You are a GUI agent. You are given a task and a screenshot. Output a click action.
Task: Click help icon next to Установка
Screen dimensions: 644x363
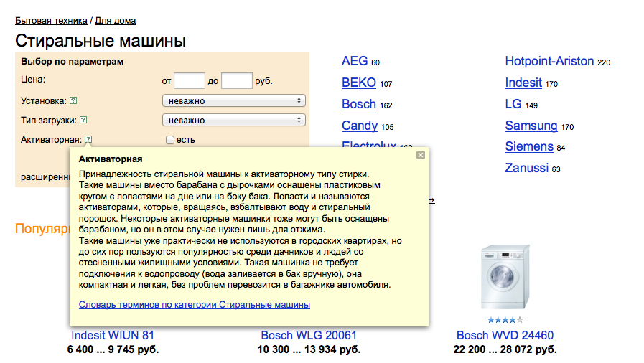pyautogui.click(x=74, y=101)
